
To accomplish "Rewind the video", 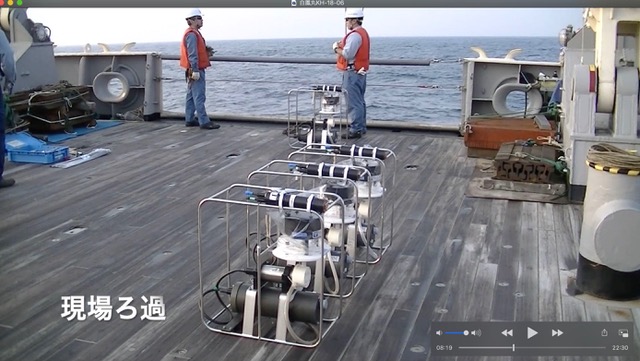I will 507,333.
